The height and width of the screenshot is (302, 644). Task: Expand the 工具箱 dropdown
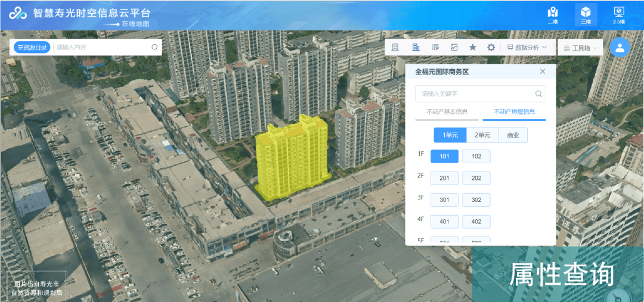pyautogui.click(x=580, y=48)
